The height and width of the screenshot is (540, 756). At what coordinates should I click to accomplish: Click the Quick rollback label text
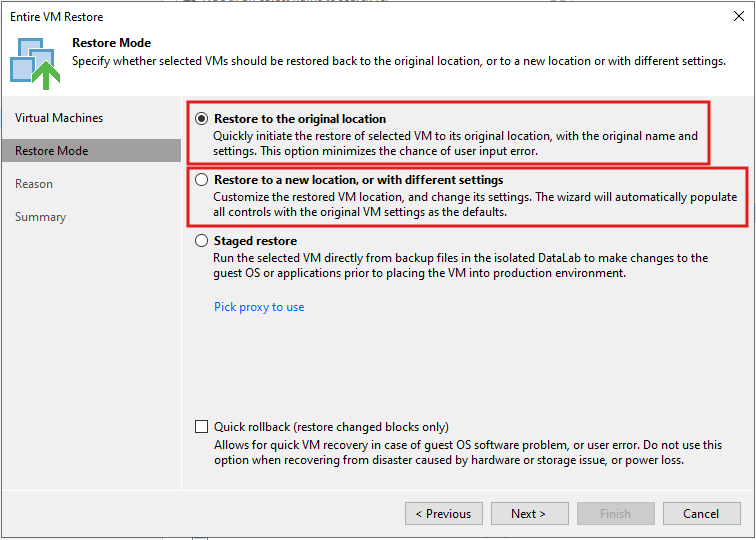click(331, 427)
